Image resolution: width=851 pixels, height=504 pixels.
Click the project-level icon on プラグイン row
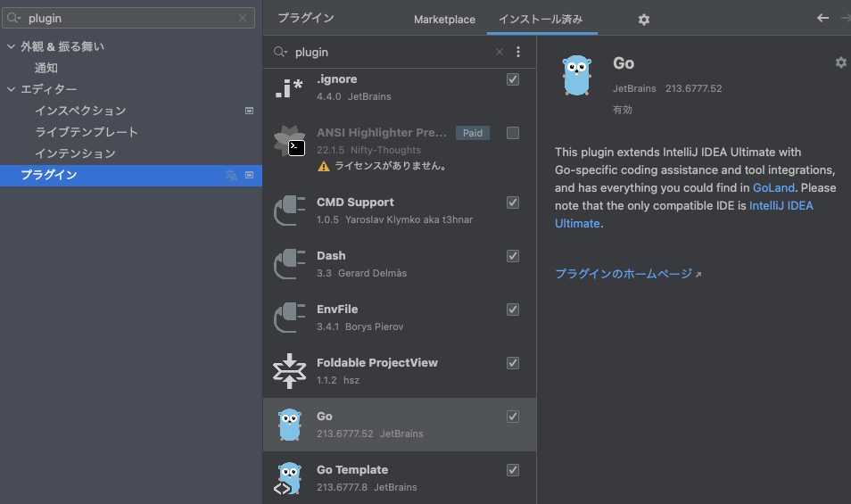(x=249, y=175)
